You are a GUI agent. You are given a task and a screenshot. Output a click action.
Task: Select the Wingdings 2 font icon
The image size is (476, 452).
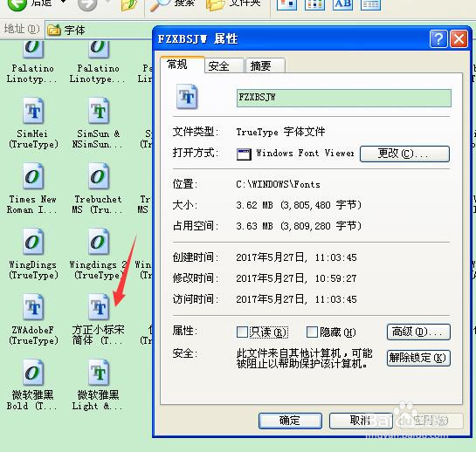(x=99, y=242)
